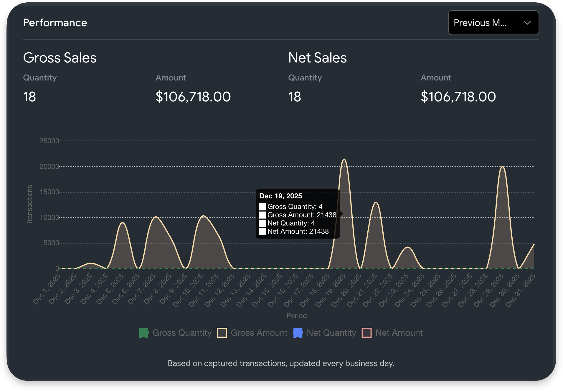The width and height of the screenshot is (563, 392).
Task: Toggle the Gross Amount series visibility
Action: click(x=252, y=332)
